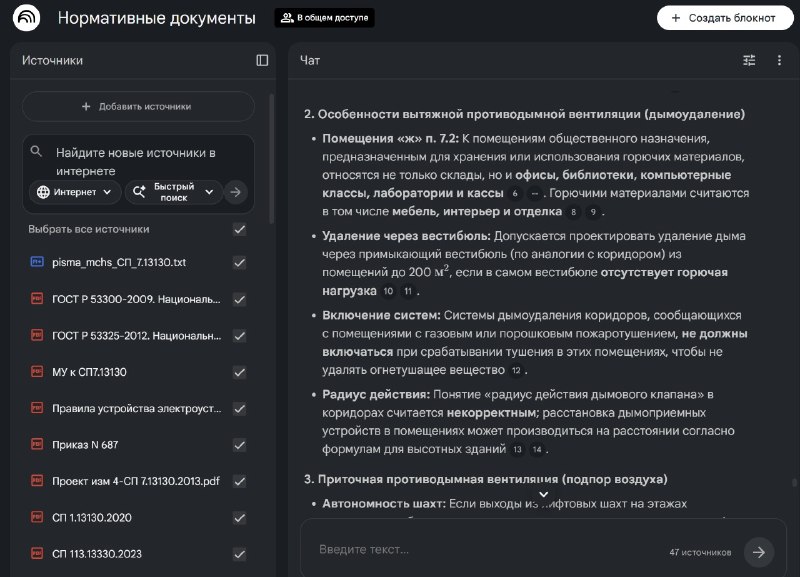Image resolution: width=800 pixels, height=577 pixels.
Task: Open chat settings with the tune icon
Action: click(749, 60)
